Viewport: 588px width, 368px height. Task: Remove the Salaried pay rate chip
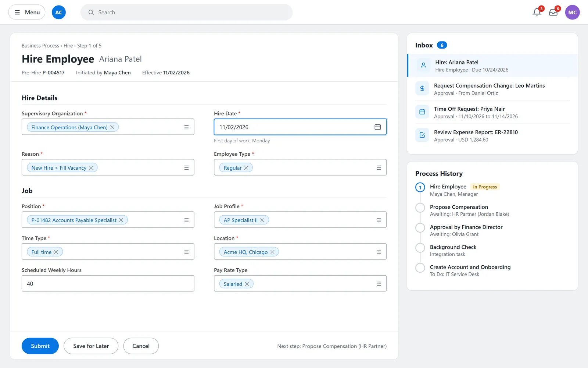coord(247,284)
